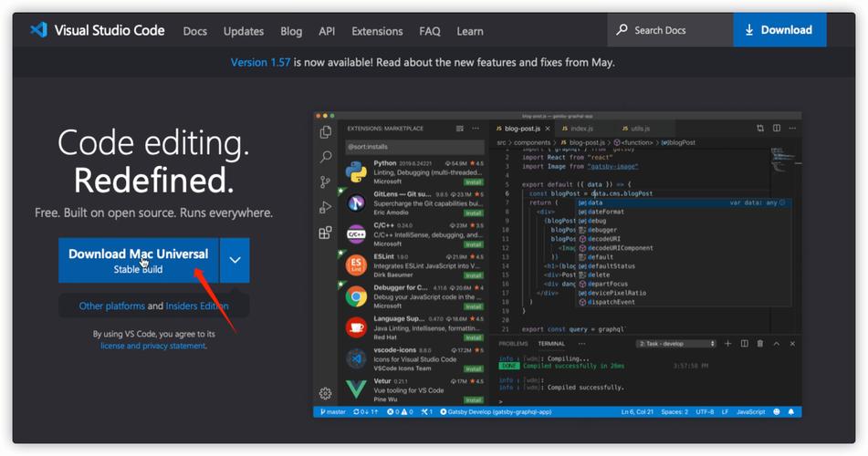This screenshot has height=456, width=868.
Task: Select the vscode-icons extension icon
Action: pyautogui.click(x=356, y=359)
